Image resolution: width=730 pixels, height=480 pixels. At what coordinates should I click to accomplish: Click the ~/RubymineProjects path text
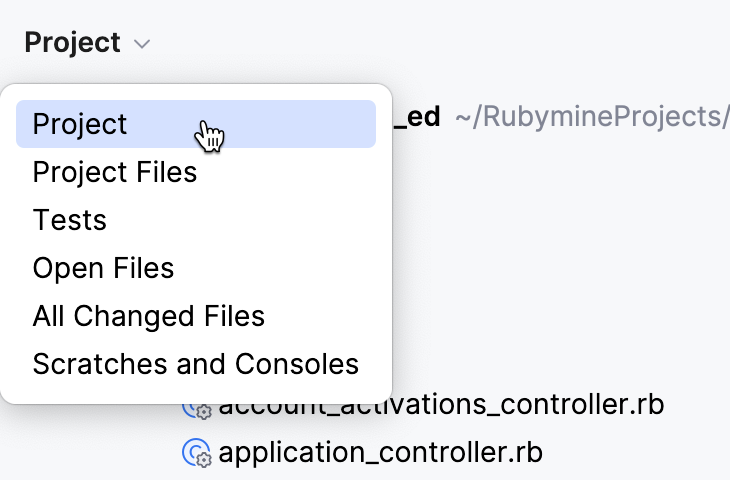coord(590,117)
